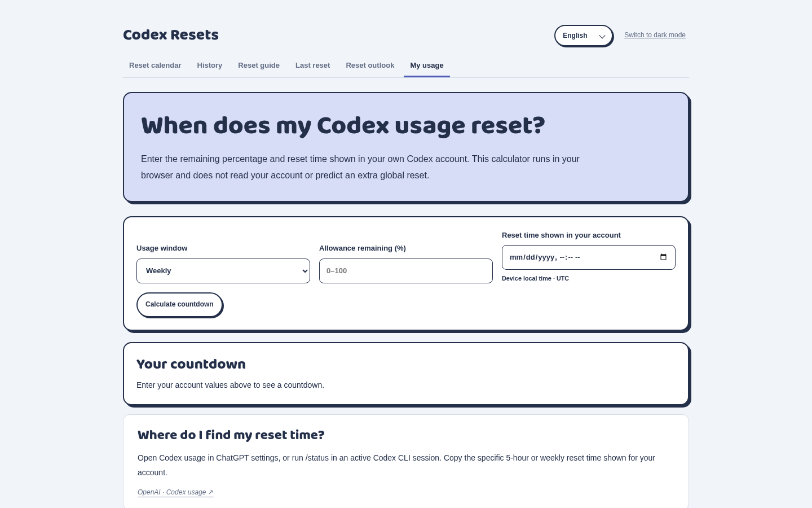Open the History tab
The image size is (812, 508).
(x=210, y=65)
